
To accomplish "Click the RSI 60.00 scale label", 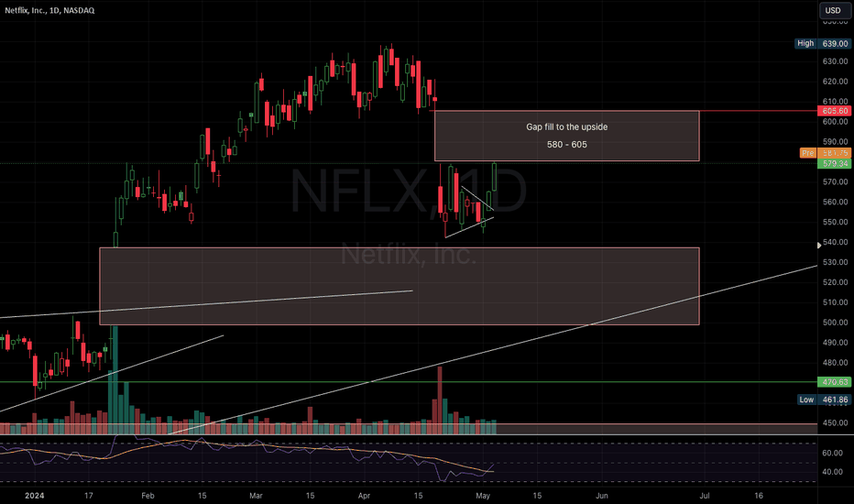I will click(832, 454).
